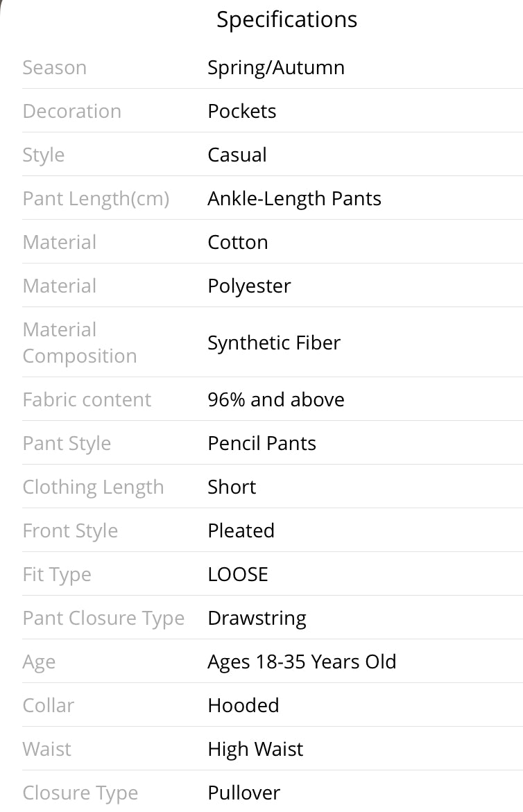The width and height of the screenshot is (523, 812).
Task: Tap the Pleated front style value
Action: (x=241, y=531)
